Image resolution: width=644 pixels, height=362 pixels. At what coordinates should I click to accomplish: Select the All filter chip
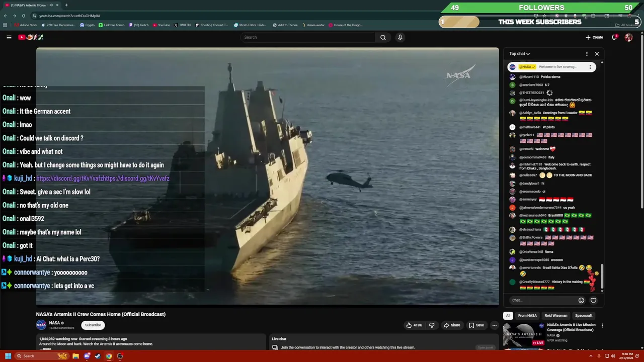point(508,315)
